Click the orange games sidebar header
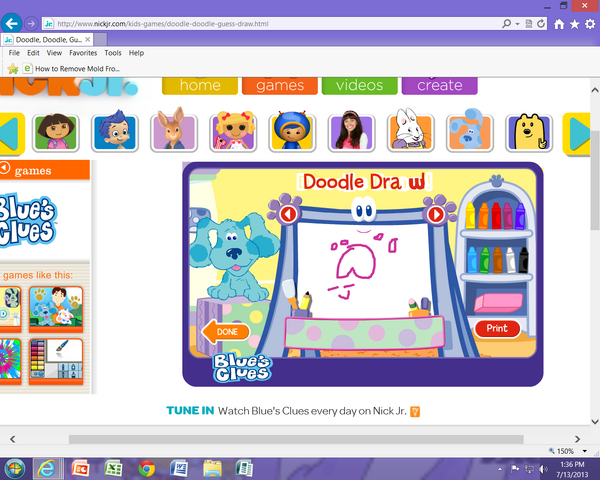Screen dimensions: 600x480 pyautogui.click(x=45, y=170)
